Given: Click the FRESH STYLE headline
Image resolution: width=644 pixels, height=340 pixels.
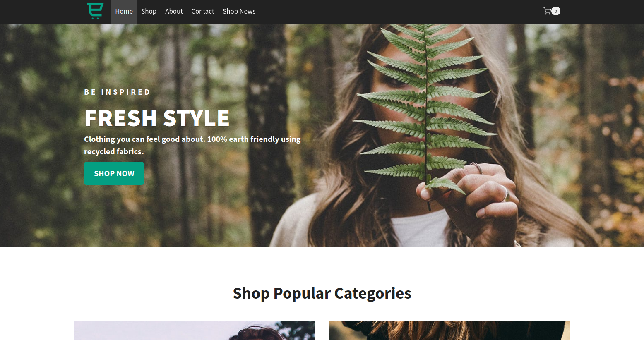Looking at the screenshot, I should click(157, 118).
